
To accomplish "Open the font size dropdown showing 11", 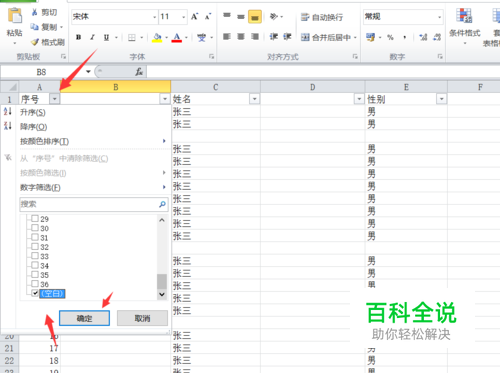I will pos(184,17).
